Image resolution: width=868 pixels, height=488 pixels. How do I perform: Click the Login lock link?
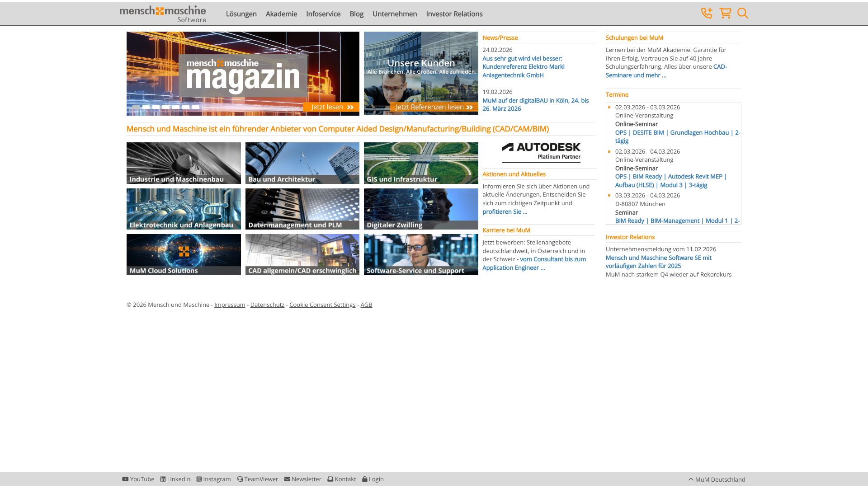(x=373, y=479)
